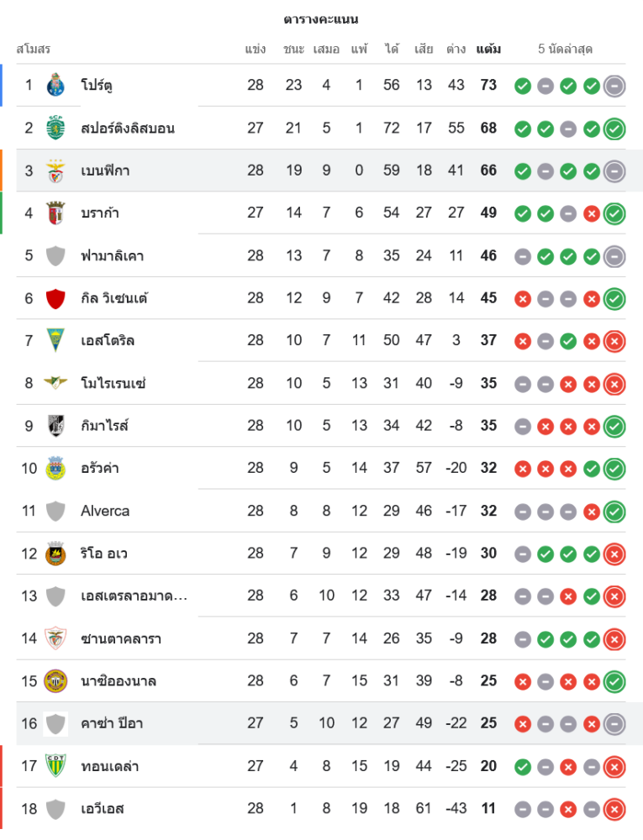Click the แต้ม points column header
The image size is (643, 840).
click(488, 49)
